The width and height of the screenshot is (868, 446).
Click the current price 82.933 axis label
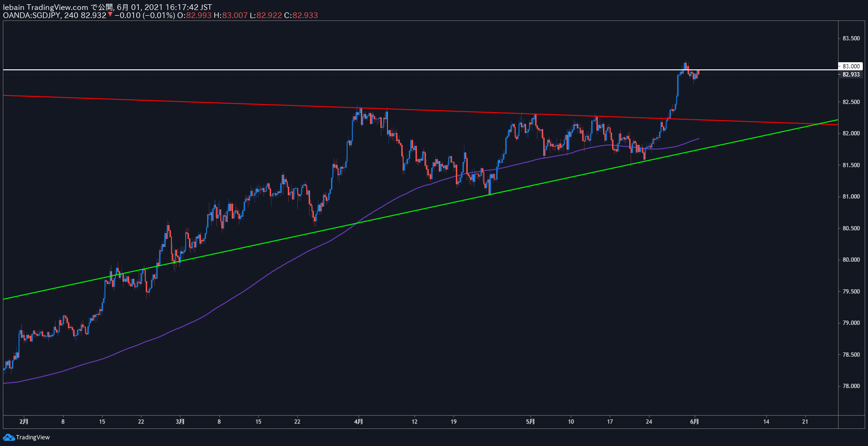point(850,75)
